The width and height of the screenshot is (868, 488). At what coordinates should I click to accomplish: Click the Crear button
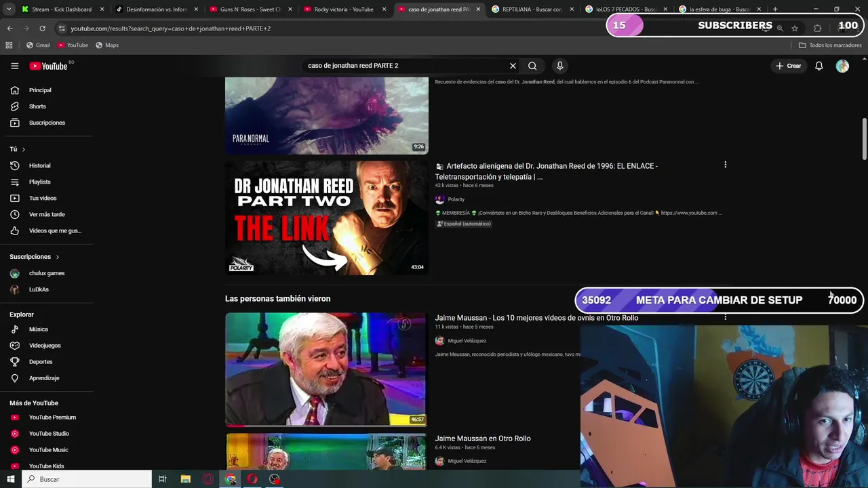pyautogui.click(x=789, y=66)
